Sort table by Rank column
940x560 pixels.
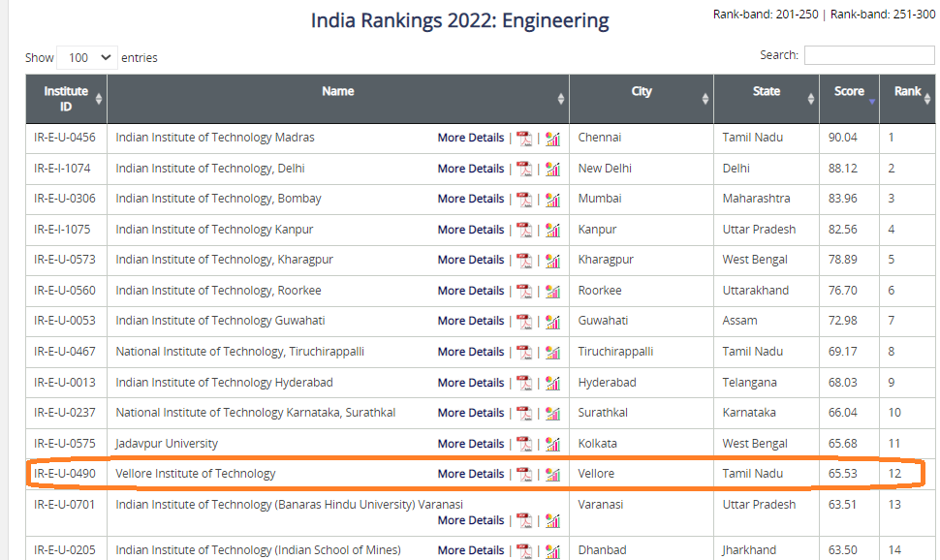[x=908, y=99]
